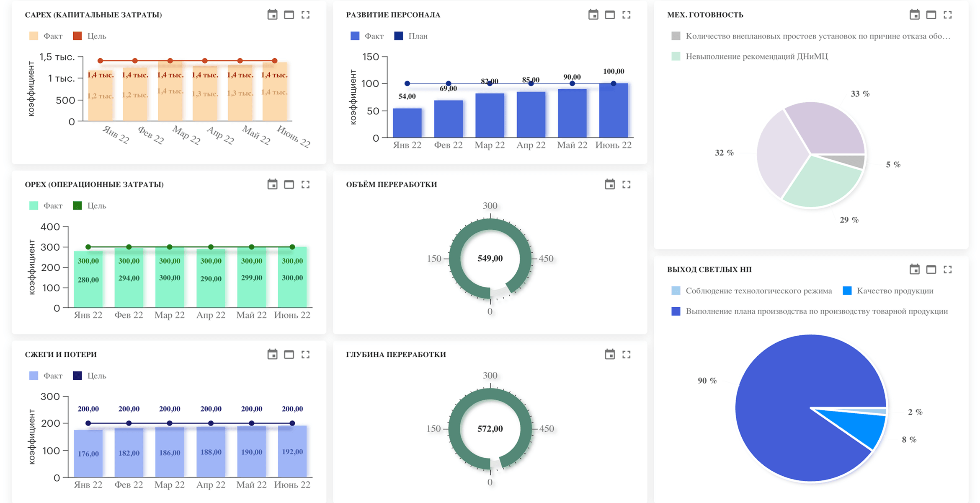Screen dimensions: 980x503
Task: Click window icon in Развитие персонала panel
Action: (x=610, y=15)
